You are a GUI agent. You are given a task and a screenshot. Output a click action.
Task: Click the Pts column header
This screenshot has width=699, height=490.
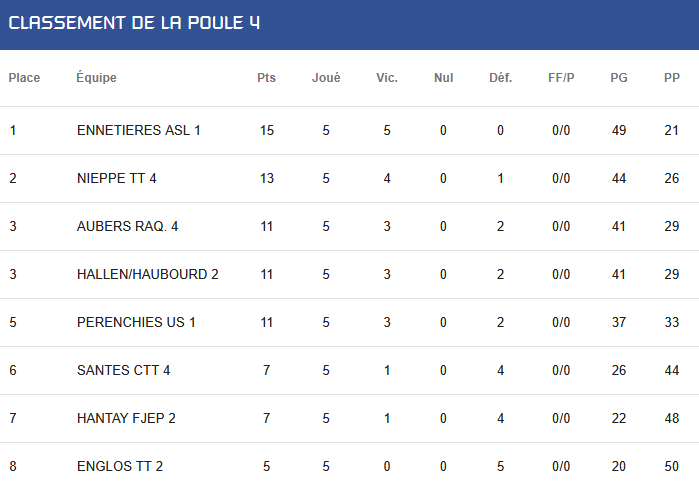click(x=267, y=78)
